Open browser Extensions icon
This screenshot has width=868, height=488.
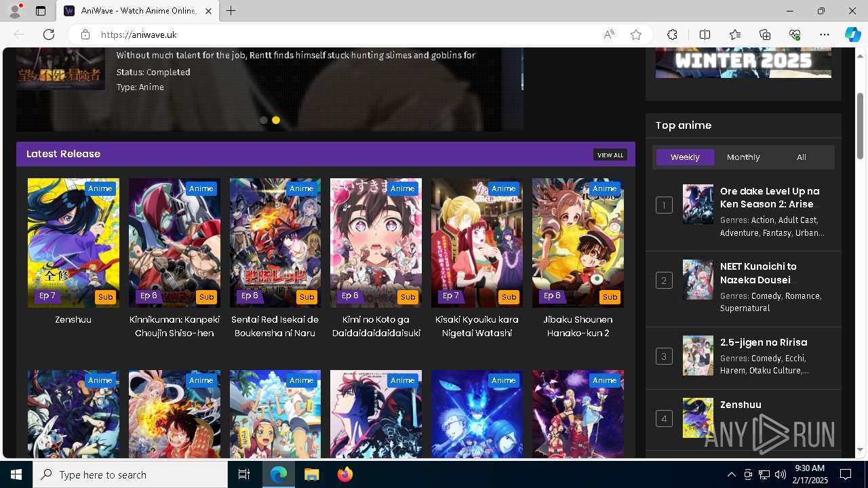click(672, 35)
